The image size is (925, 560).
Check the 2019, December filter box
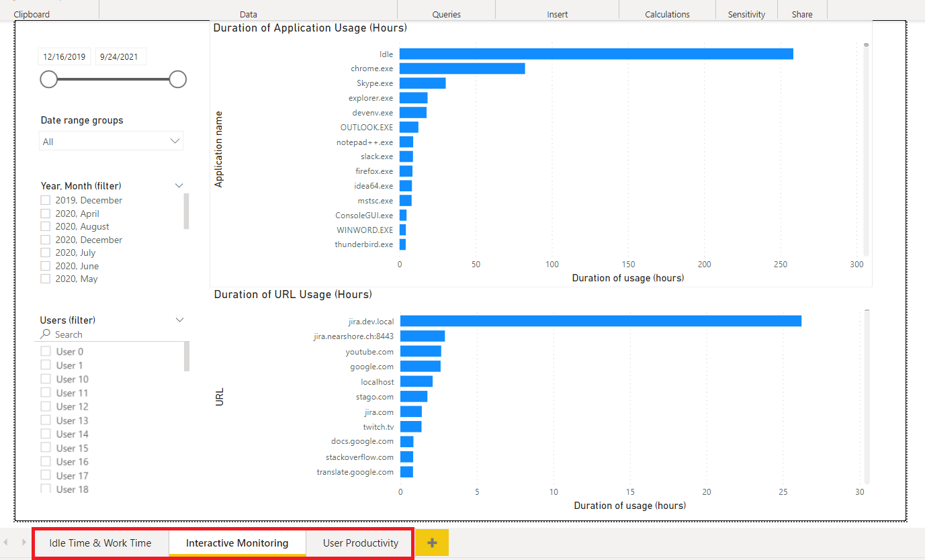(46, 200)
